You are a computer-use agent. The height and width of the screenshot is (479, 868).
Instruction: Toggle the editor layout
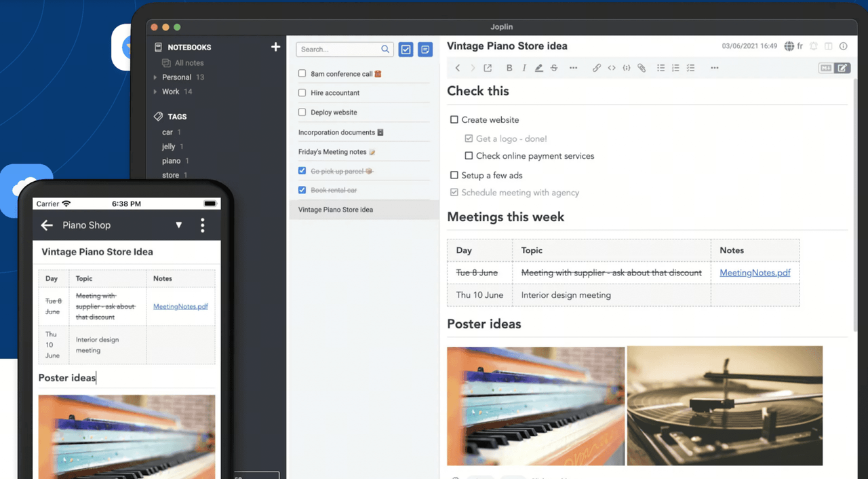click(x=829, y=46)
